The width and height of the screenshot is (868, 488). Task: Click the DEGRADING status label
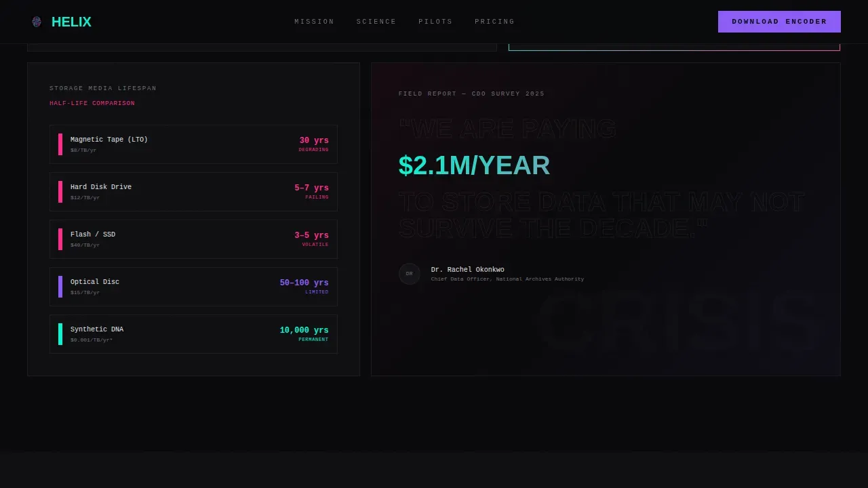(314, 150)
